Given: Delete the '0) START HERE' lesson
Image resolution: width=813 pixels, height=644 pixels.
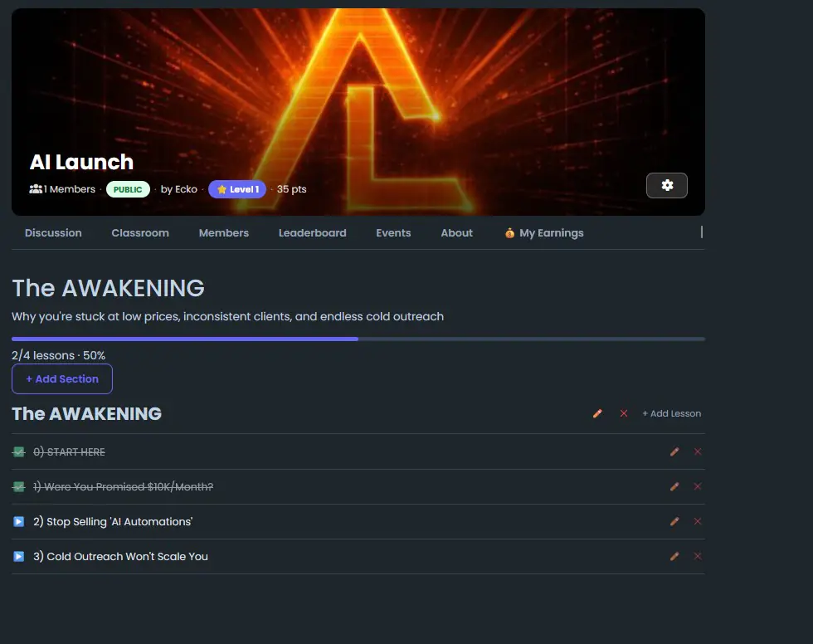Looking at the screenshot, I should (x=698, y=451).
